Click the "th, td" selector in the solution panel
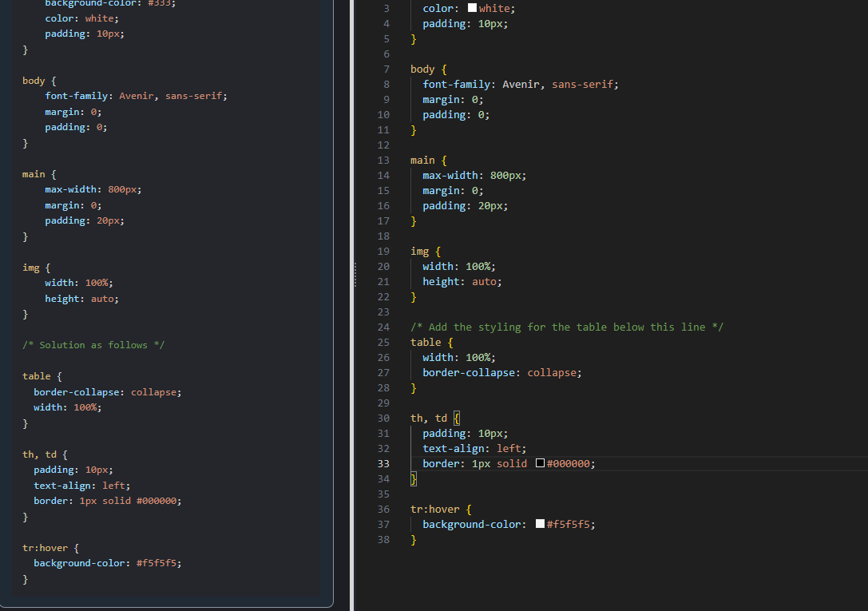Viewport: 868px width, 611px height. 39,454
